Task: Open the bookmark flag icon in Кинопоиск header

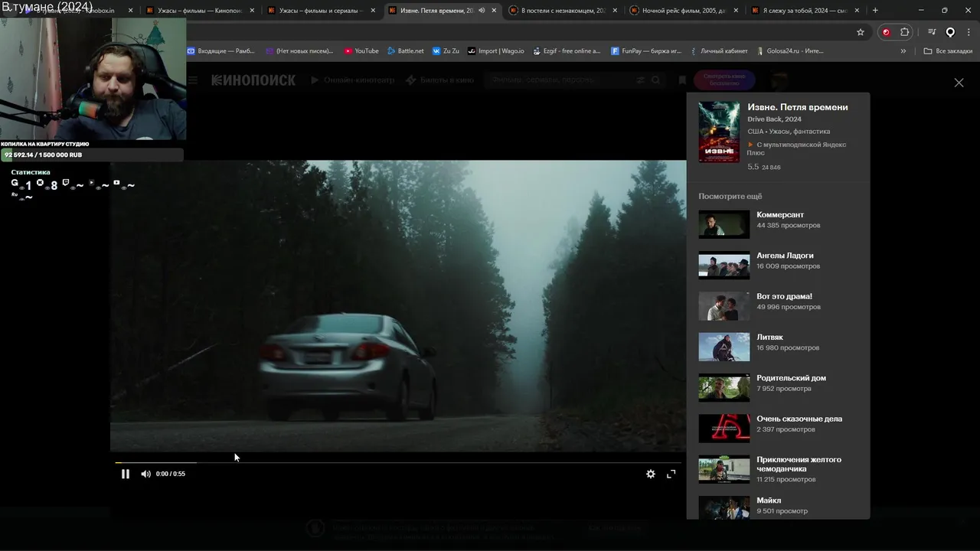Action: pos(682,80)
